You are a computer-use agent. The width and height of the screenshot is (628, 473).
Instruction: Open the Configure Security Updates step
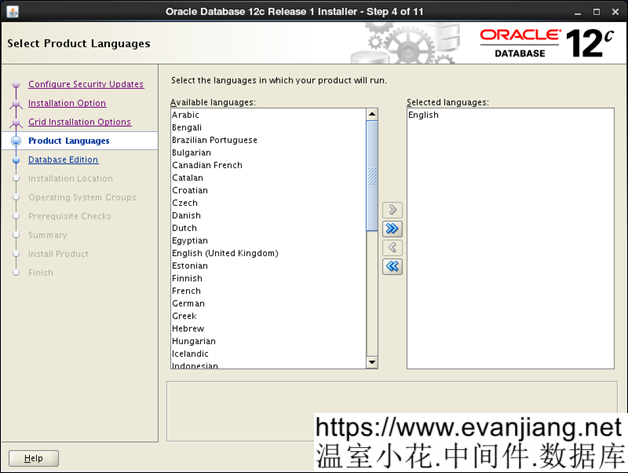tap(85, 84)
